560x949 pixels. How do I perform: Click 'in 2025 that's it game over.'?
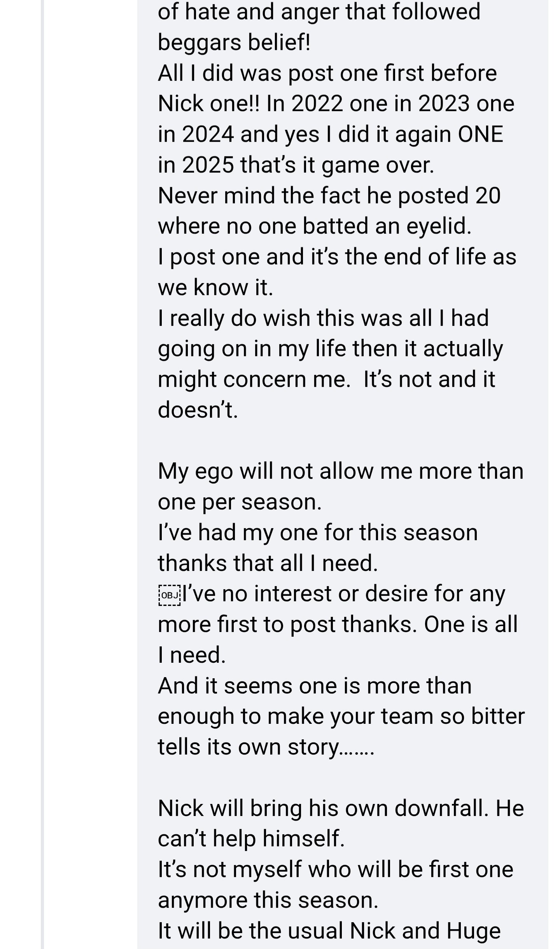point(296,165)
